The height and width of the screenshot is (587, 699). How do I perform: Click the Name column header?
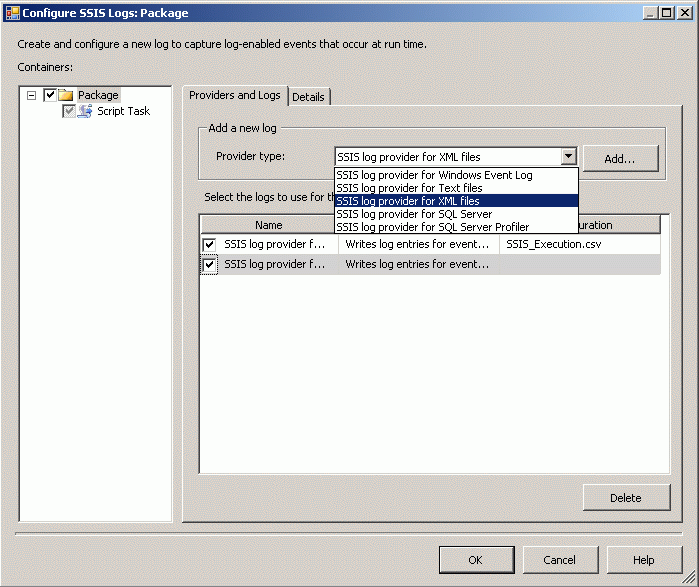click(x=268, y=225)
